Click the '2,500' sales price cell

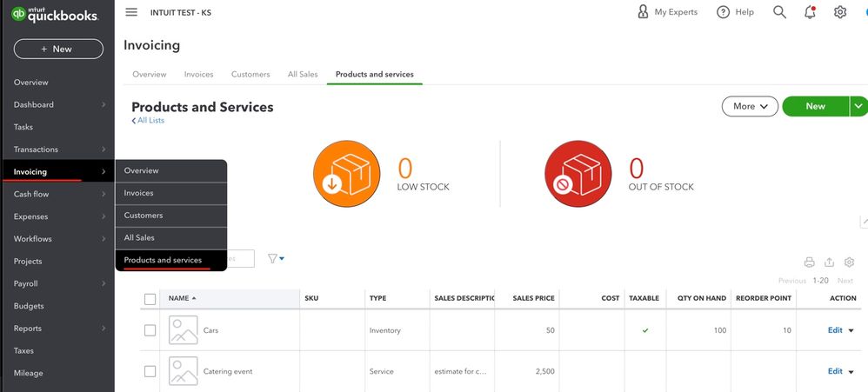544,371
